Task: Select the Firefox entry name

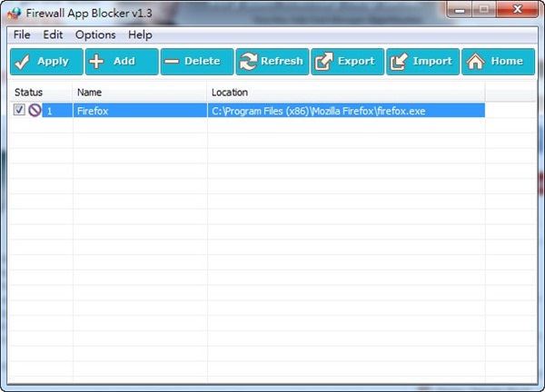Action: point(94,111)
